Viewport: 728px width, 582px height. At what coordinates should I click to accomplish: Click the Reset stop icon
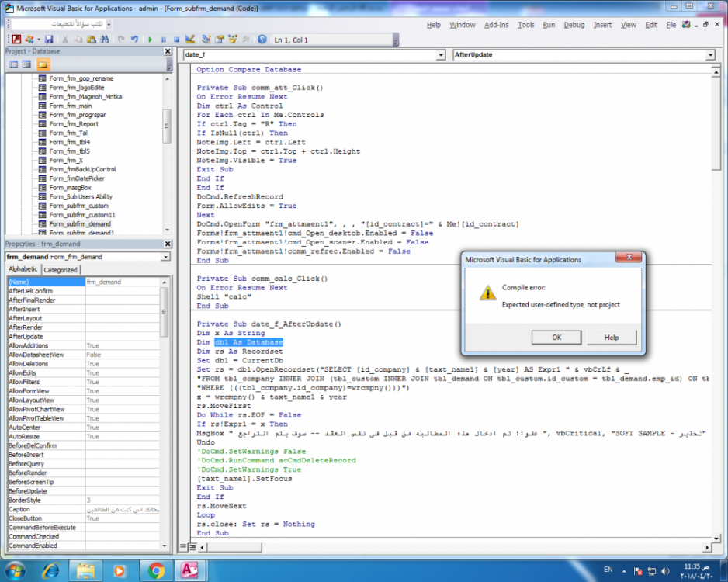pos(176,40)
